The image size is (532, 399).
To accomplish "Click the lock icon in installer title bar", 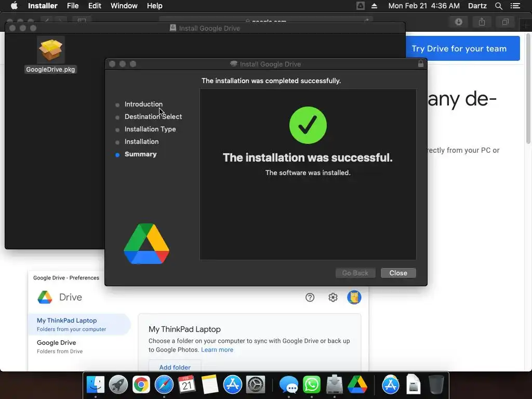I will (x=421, y=63).
